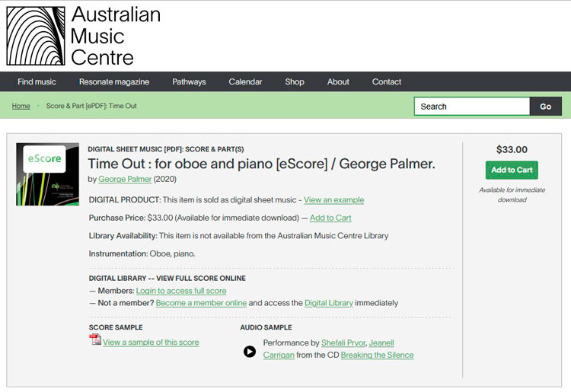This screenshot has width=571, height=392.
Task: Click Login to access full score
Action: (x=181, y=291)
